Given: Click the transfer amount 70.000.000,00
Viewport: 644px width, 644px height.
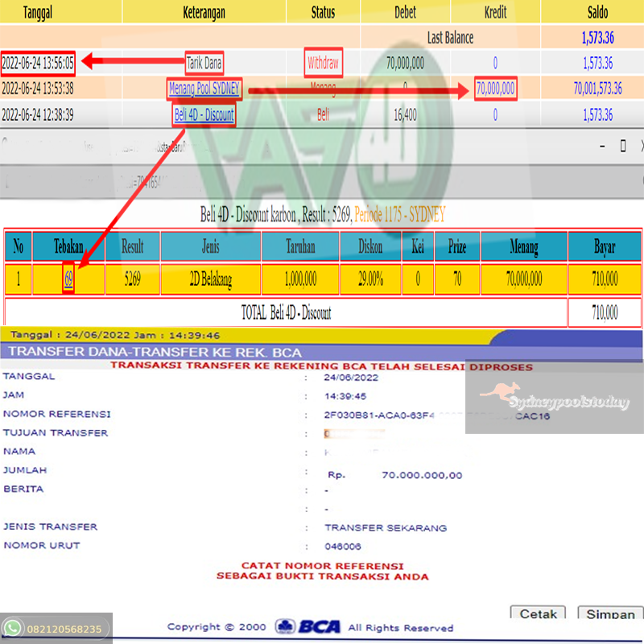Looking at the screenshot, I should (422, 476).
